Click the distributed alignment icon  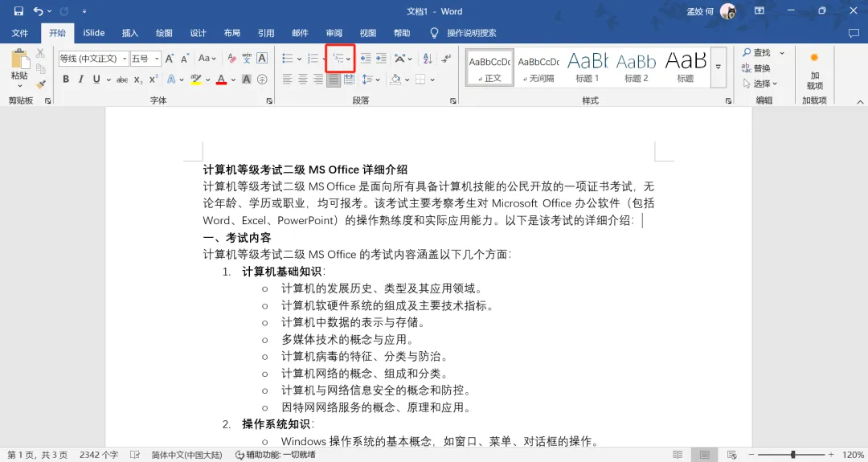(x=349, y=80)
